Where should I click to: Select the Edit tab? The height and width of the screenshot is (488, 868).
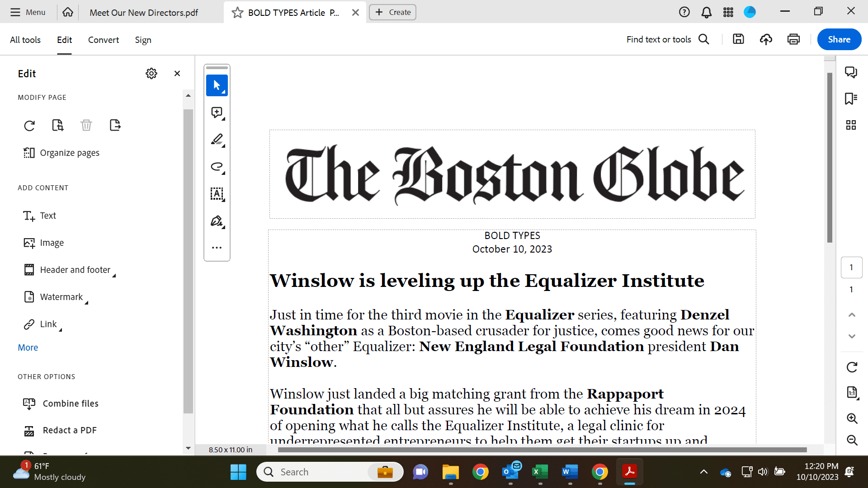[64, 40]
